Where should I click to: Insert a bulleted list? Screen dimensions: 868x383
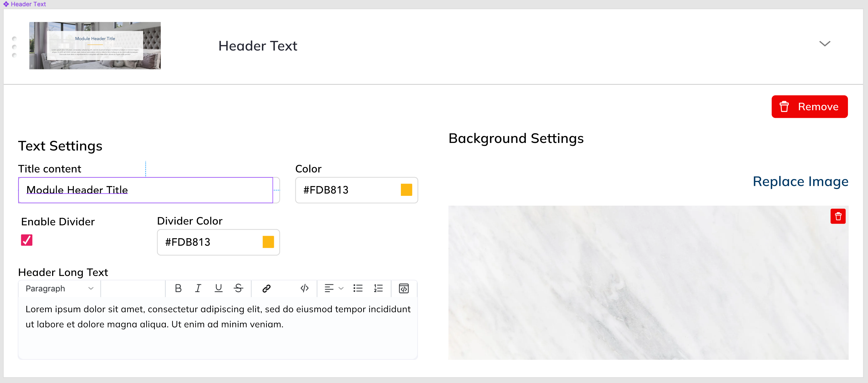coord(357,288)
